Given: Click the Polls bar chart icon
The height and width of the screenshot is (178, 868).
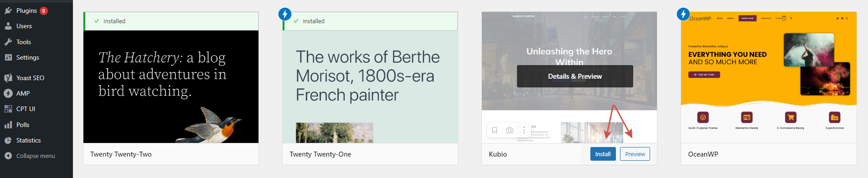Looking at the screenshot, I should pos(8,125).
